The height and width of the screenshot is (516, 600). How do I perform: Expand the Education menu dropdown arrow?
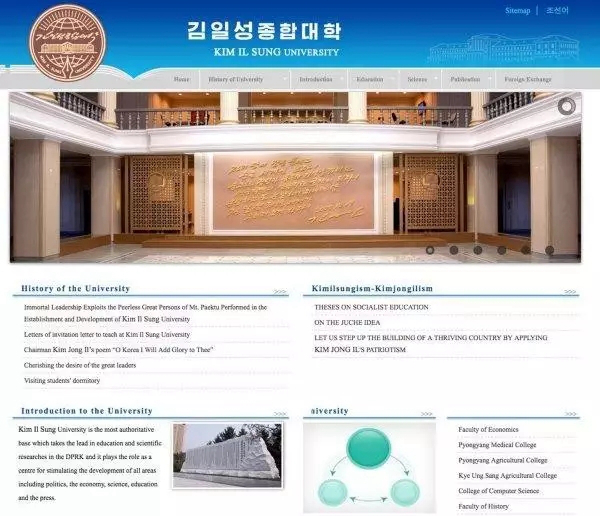(393, 79)
